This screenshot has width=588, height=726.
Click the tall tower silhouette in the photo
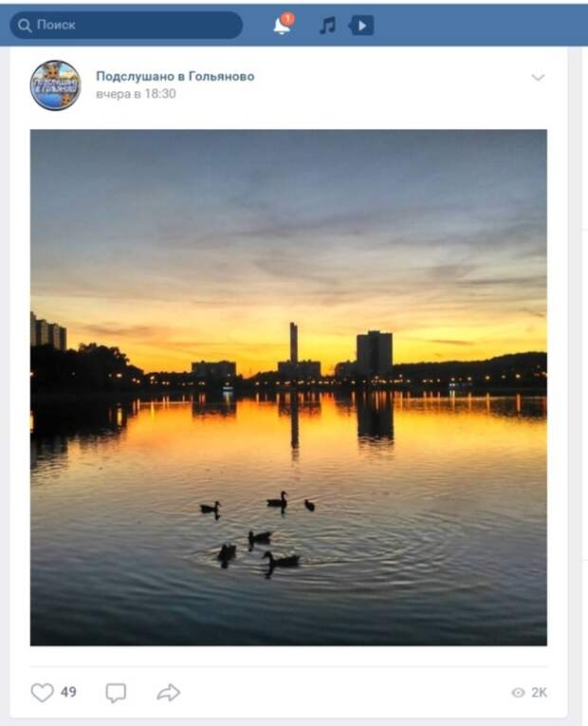(294, 343)
